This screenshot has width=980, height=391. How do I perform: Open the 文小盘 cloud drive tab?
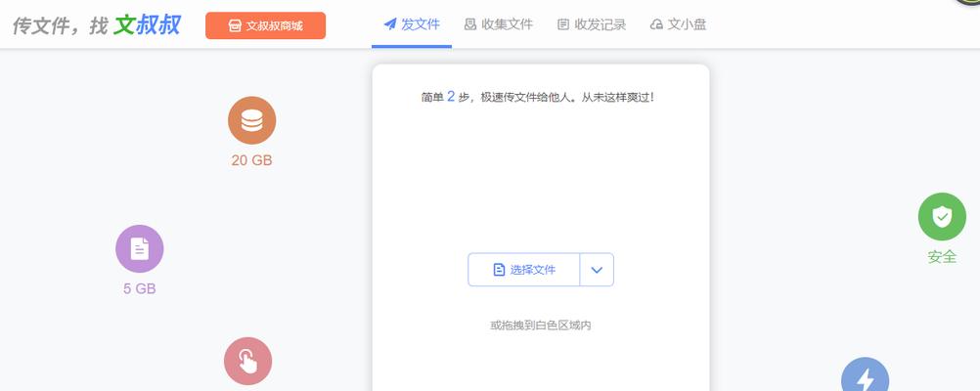pos(678,24)
